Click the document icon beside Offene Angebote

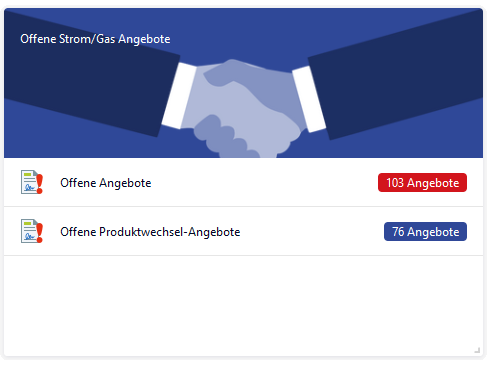[x=32, y=182]
